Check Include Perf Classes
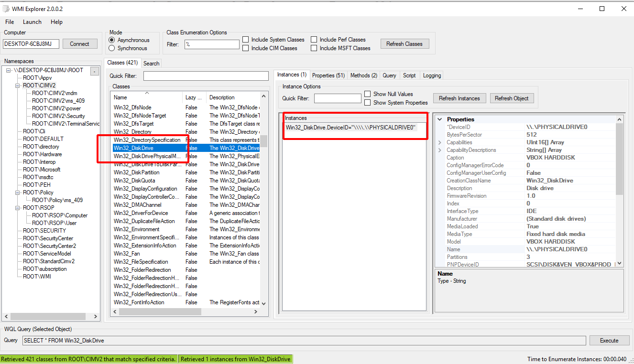This screenshot has width=634, height=364. (314, 39)
